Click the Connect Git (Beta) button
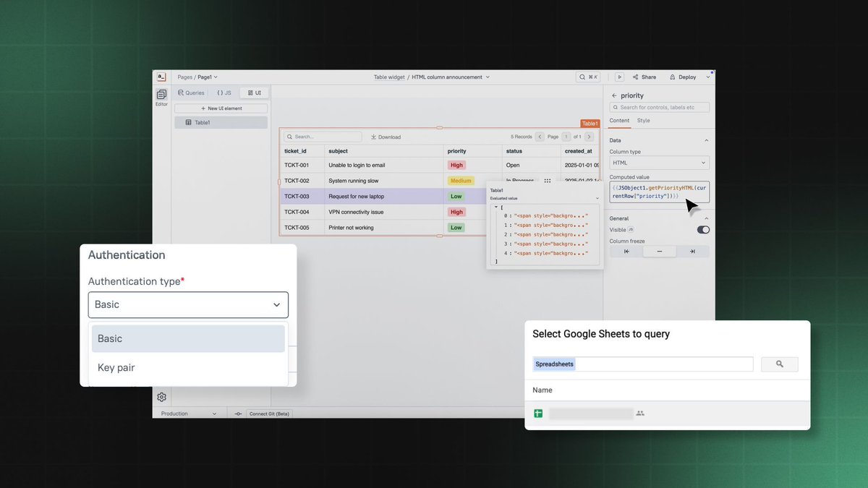The height and width of the screenshot is (488, 868). [x=270, y=414]
